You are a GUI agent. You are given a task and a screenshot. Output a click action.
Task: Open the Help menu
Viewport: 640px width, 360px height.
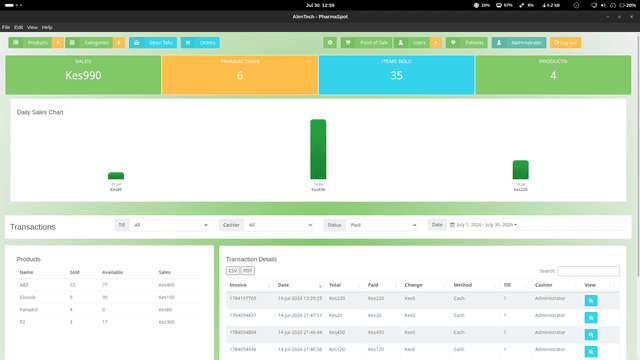pos(47,27)
